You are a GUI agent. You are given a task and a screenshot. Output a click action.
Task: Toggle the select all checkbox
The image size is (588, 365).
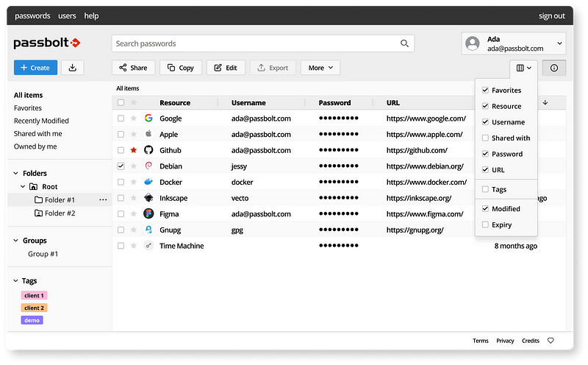[121, 102]
